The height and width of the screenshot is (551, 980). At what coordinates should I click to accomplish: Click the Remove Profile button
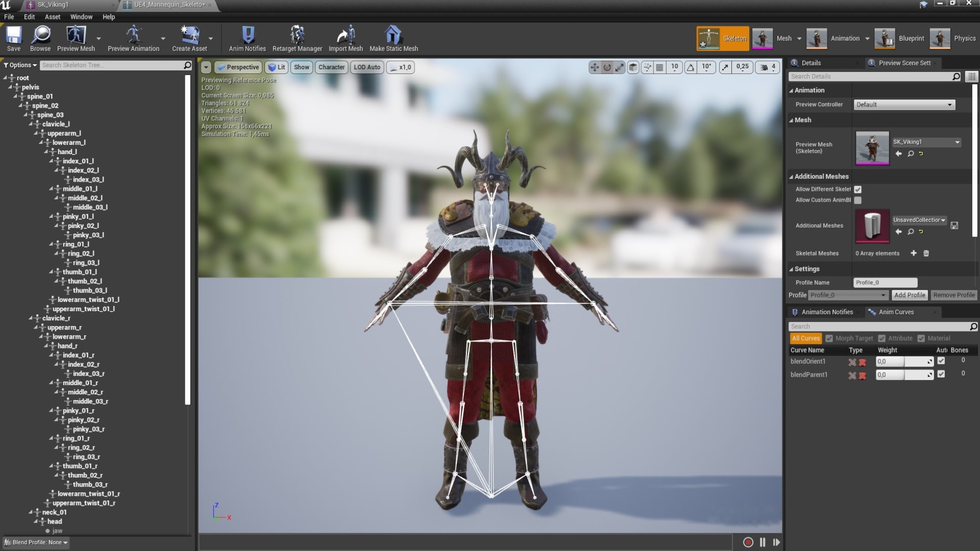(954, 295)
